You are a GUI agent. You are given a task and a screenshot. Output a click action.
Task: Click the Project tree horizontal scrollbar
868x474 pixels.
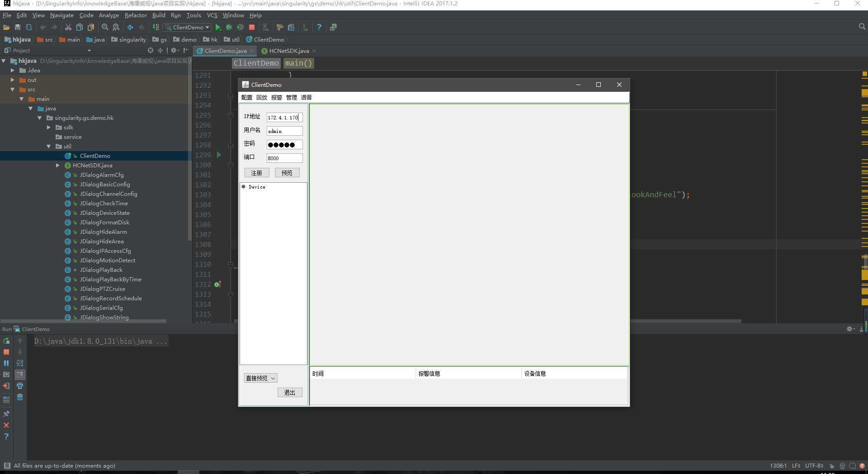[84, 321]
